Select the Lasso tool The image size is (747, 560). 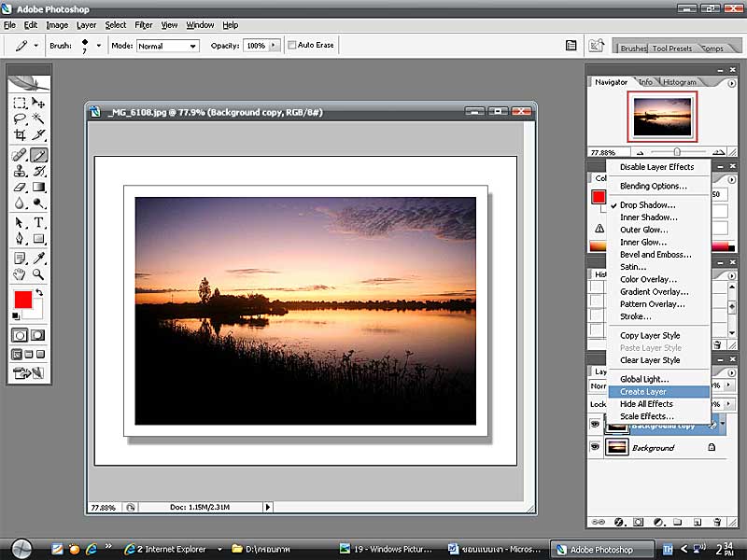point(20,119)
